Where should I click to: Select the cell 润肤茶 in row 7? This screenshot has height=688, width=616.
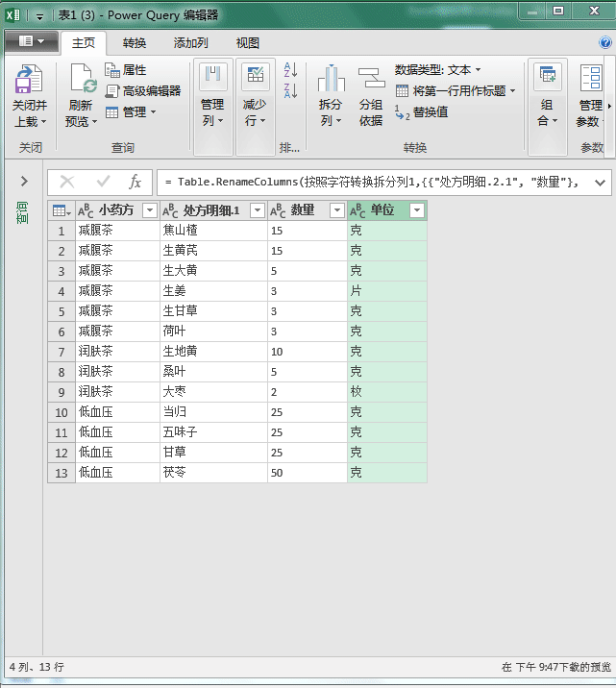117,352
